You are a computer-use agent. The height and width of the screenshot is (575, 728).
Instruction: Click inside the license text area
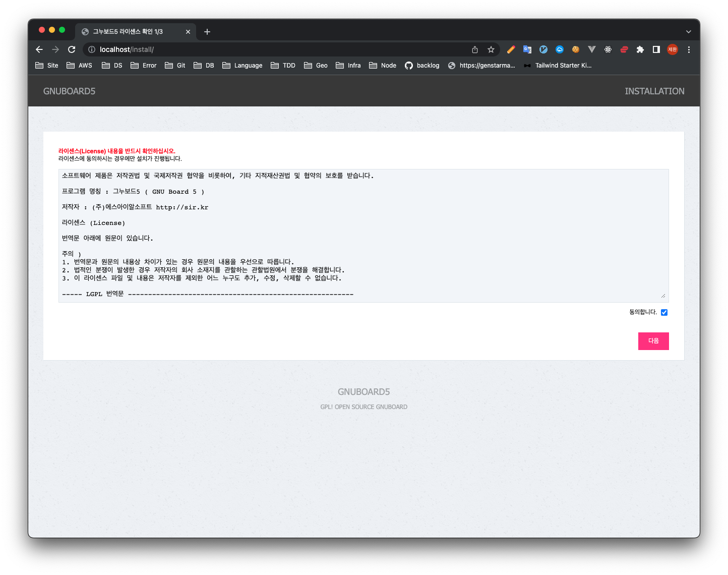tap(363, 236)
